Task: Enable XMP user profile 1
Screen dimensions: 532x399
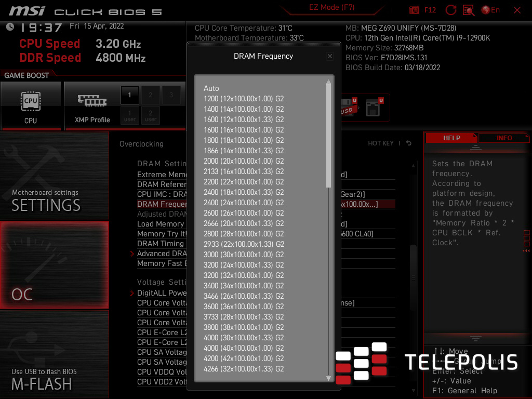Action: click(130, 114)
